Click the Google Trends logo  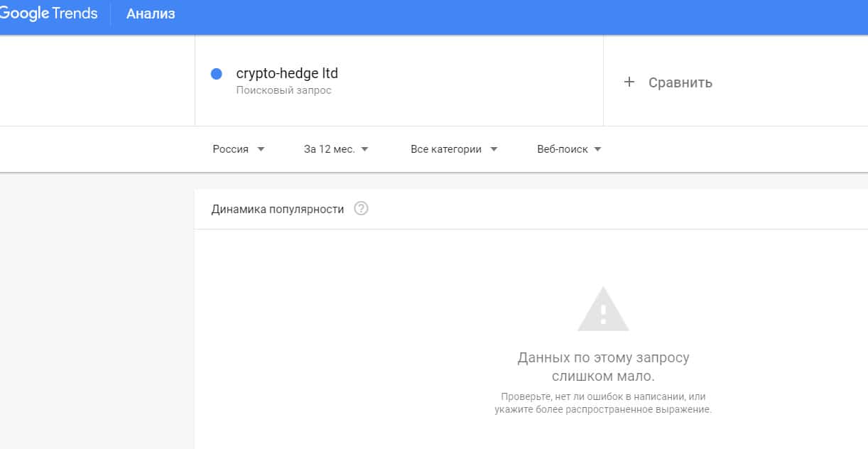(x=48, y=13)
